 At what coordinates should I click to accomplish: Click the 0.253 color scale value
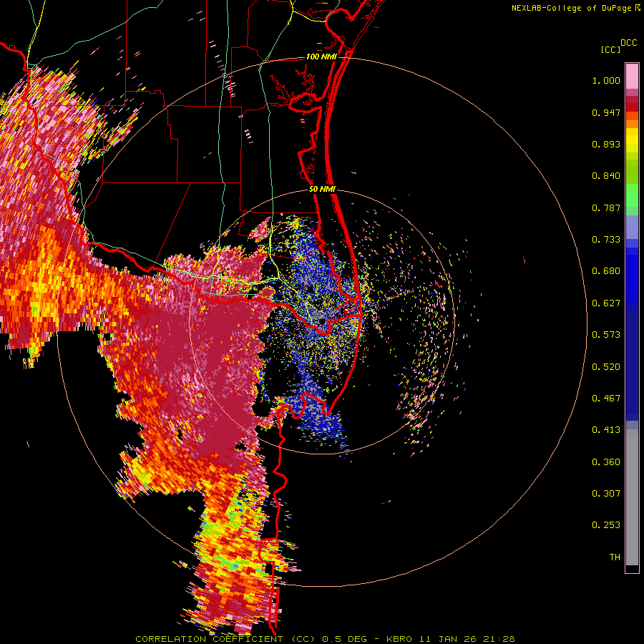(606, 525)
